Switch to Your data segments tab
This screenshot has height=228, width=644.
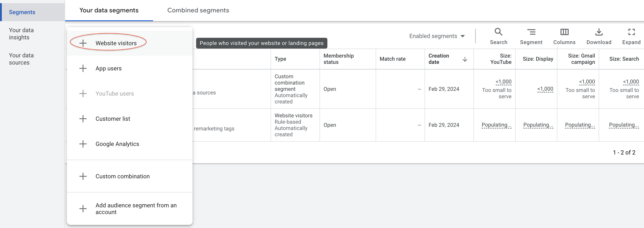[109, 11]
